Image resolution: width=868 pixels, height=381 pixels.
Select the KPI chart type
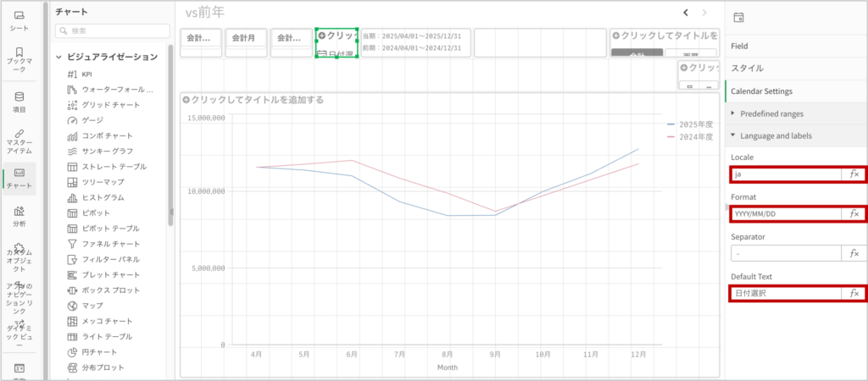point(86,74)
